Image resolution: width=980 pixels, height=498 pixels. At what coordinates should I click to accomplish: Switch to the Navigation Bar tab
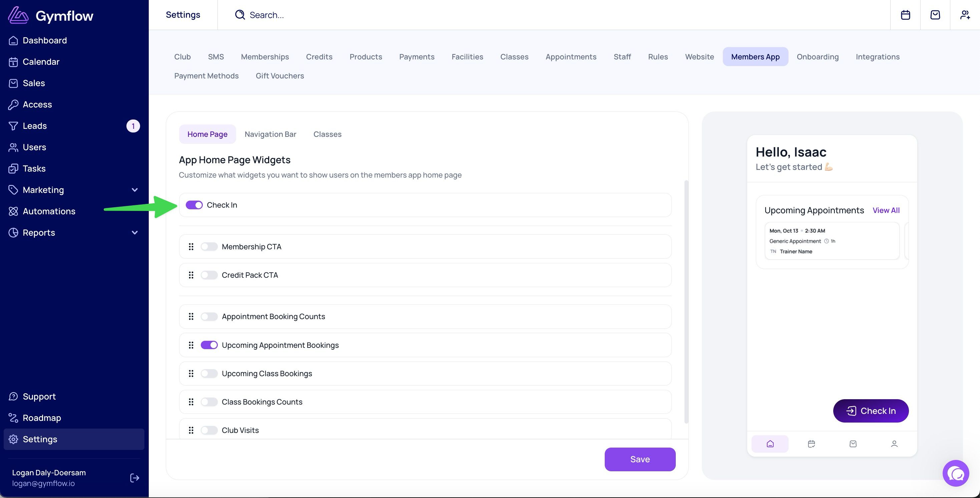point(271,134)
